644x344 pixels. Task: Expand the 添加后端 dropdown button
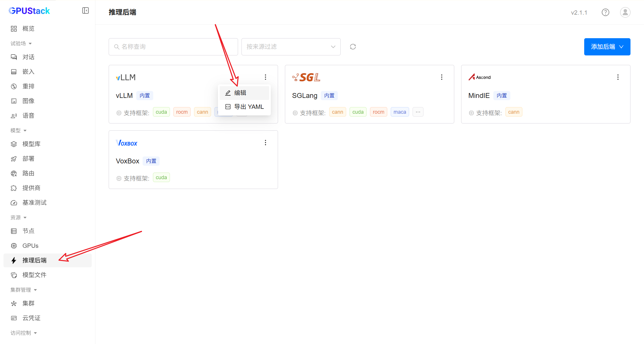tap(607, 47)
